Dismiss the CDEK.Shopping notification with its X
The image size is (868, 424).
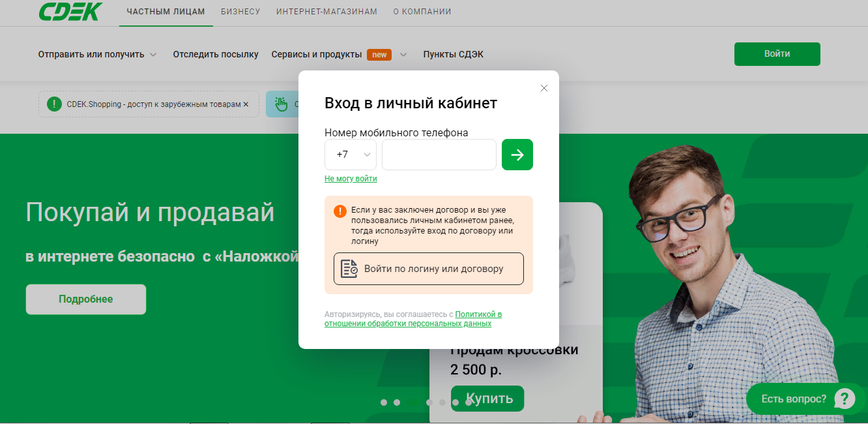[x=246, y=104]
